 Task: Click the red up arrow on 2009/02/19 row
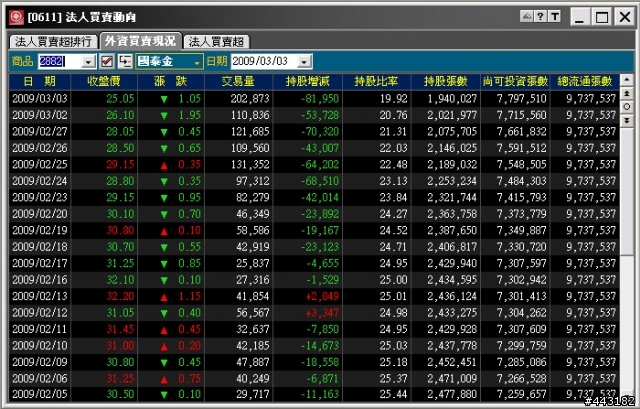coord(164,231)
